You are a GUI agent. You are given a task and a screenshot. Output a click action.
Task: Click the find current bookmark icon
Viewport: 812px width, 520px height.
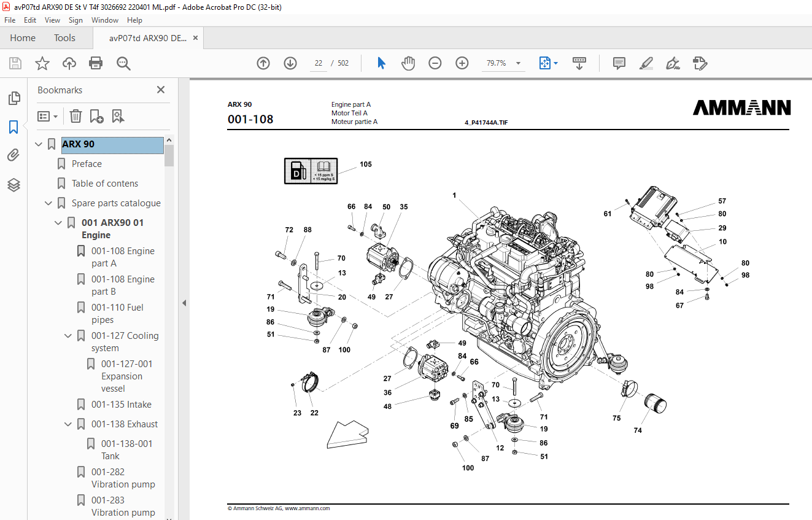(x=118, y=116)
